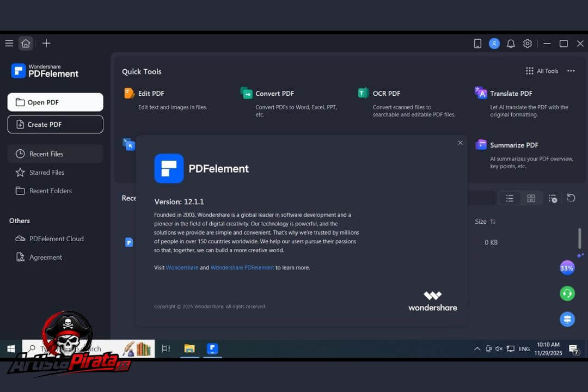
Task: Click PDFelement taskbar icon
Action: click(212, 348)
